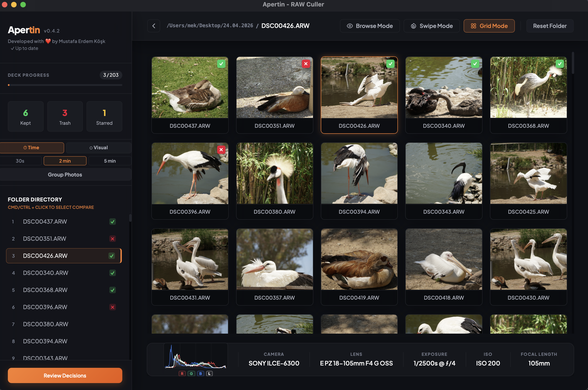The width and height of the screenshot is (588, 390).
Task: Click the Starred counter card
Action: 104,116
